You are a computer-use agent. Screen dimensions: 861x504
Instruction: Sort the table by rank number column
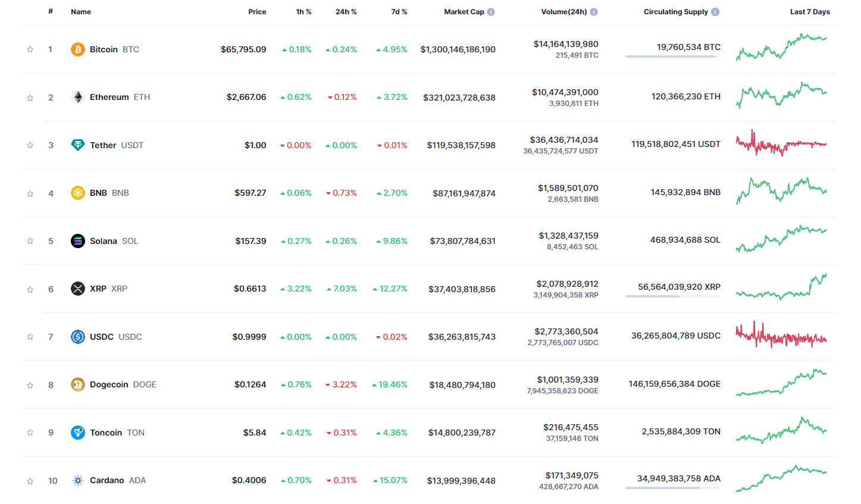click(51, 11)
